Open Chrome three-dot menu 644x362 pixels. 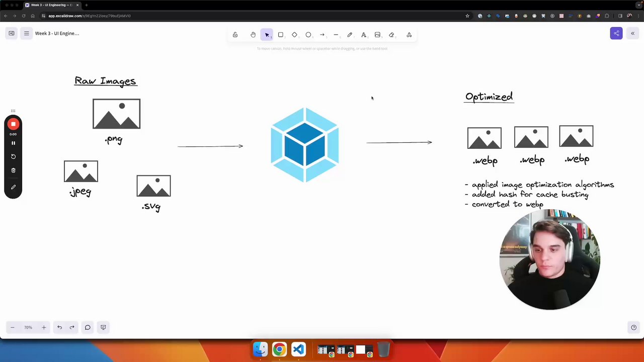(x=638, y=16)
